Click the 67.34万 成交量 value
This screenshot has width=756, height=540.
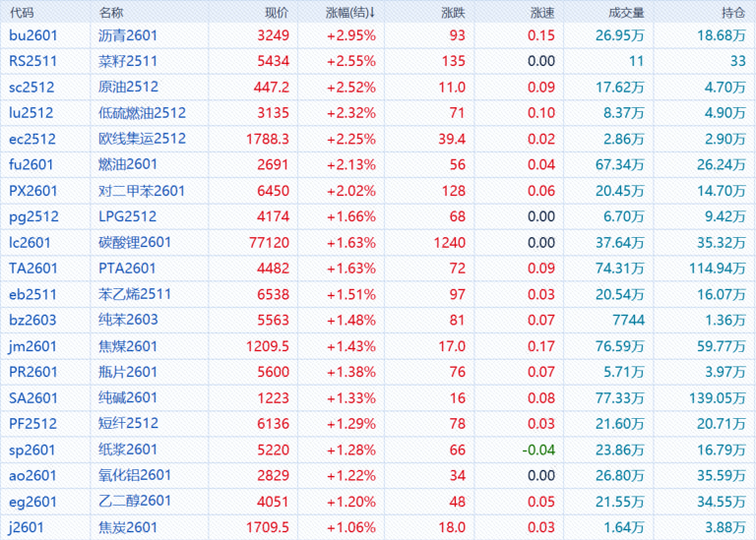[x=619, y=164]
